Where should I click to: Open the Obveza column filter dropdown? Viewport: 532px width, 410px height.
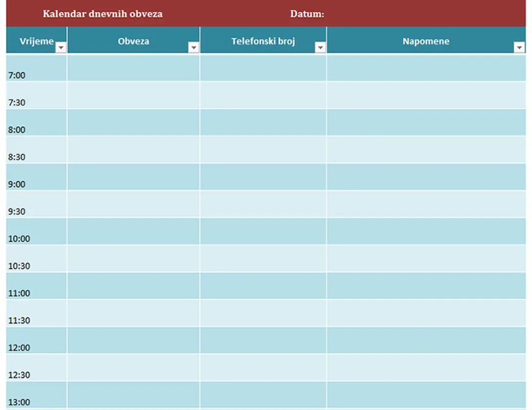tap(193, 48)
